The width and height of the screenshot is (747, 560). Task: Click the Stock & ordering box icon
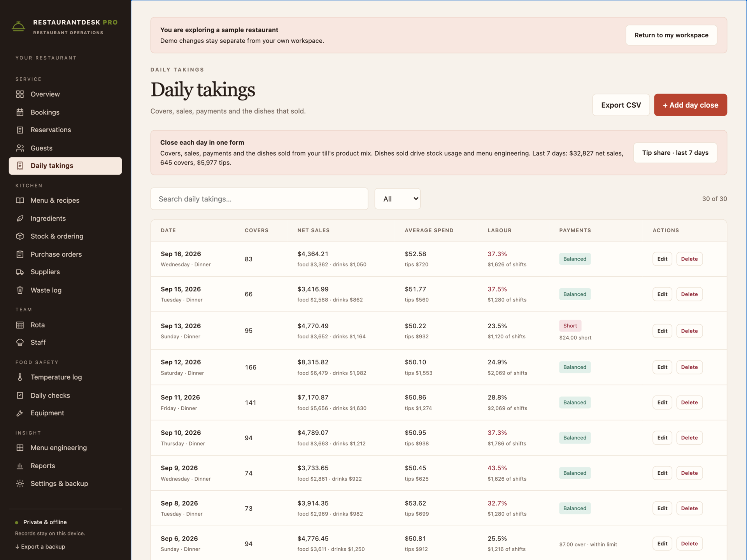click(x=20, y=236)
